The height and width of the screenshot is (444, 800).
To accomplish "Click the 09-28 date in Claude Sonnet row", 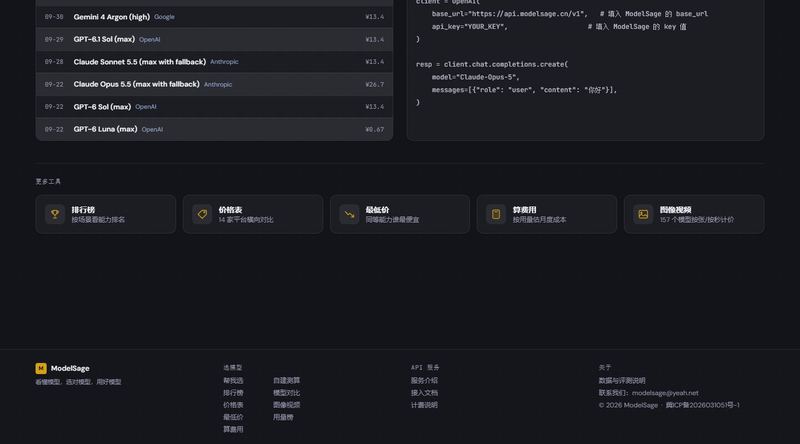I will click(x=54, y=62).
